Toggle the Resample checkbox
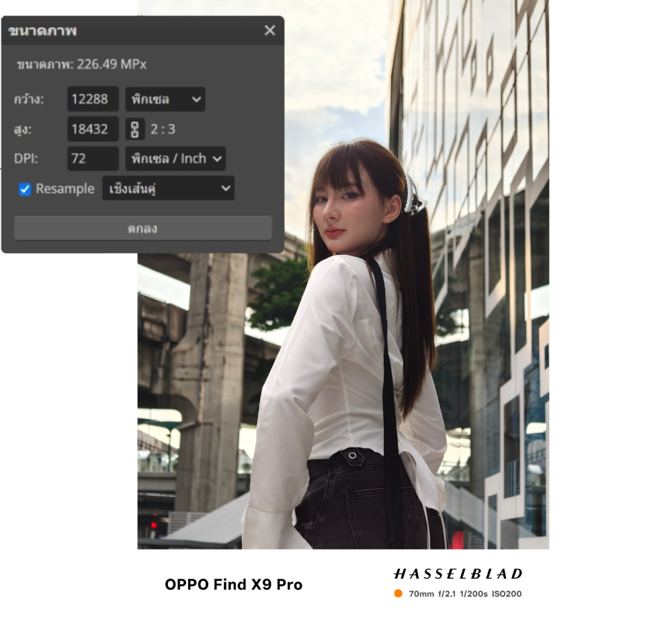This screenshot has width=672, height=618. pos(25,189)
